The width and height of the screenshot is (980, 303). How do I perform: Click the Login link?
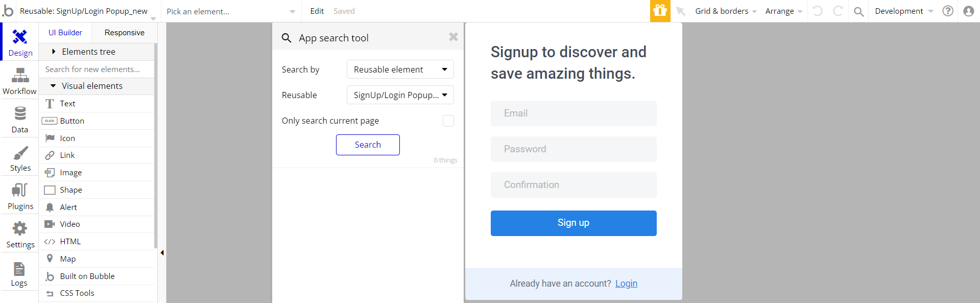tap(626, 284)
